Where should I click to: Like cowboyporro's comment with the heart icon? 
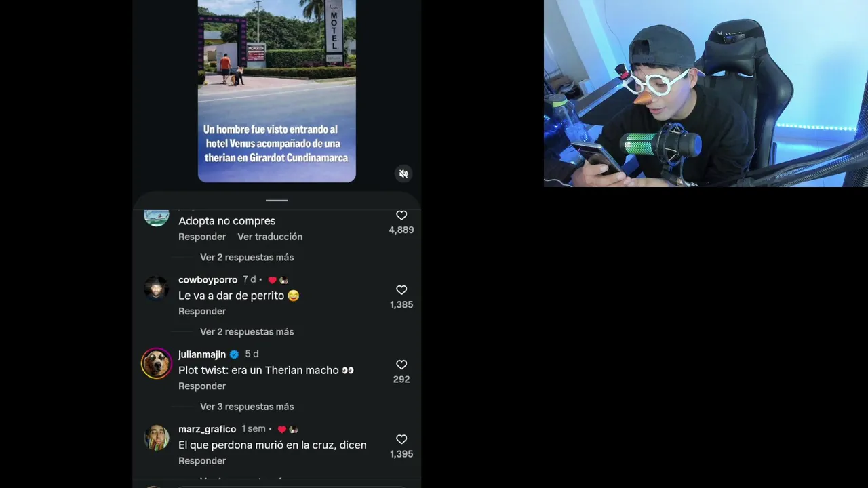tap(401, 290)
